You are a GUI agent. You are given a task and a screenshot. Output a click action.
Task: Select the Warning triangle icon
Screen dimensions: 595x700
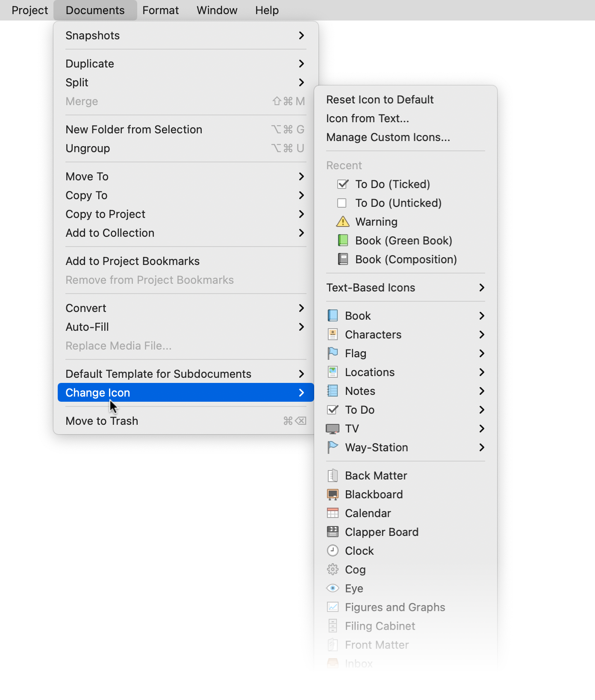point(376,222)
